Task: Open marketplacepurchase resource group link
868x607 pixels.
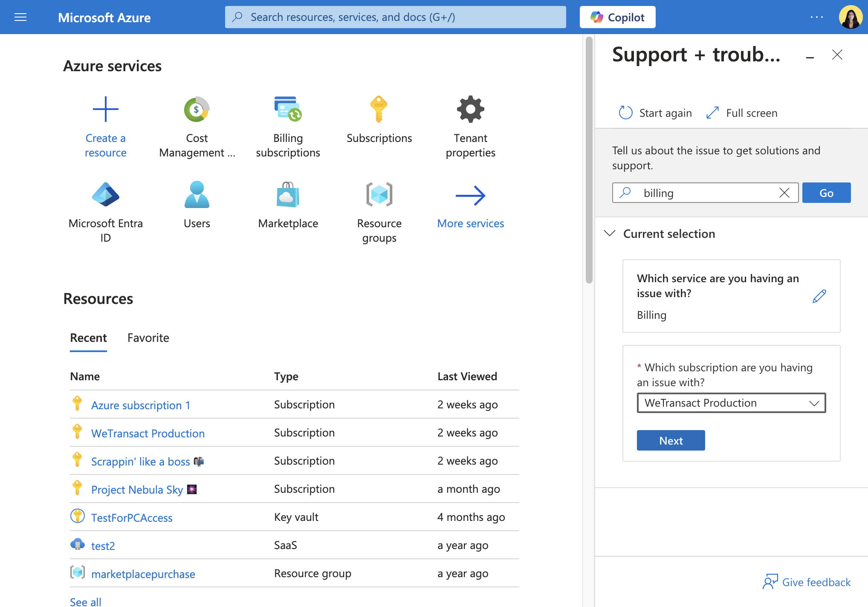Action: [143, 574]
